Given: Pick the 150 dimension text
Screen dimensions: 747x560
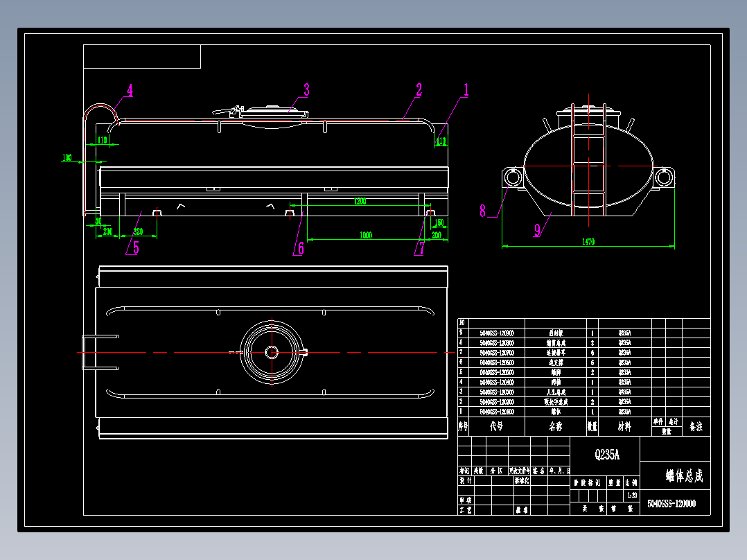Looking at the screenshot, I should pos(439,222).
